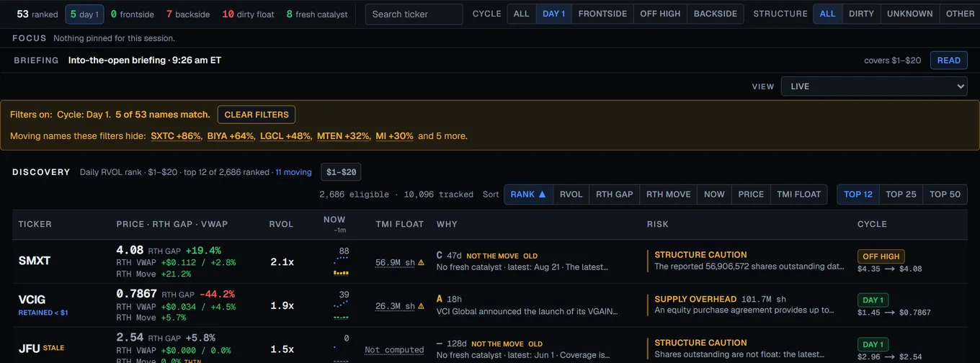Image resolution: width=980 pixels, height=363 pixels.
Task: Toggle the '0 frontside' summary chip
Action: [x=133, y=14]
